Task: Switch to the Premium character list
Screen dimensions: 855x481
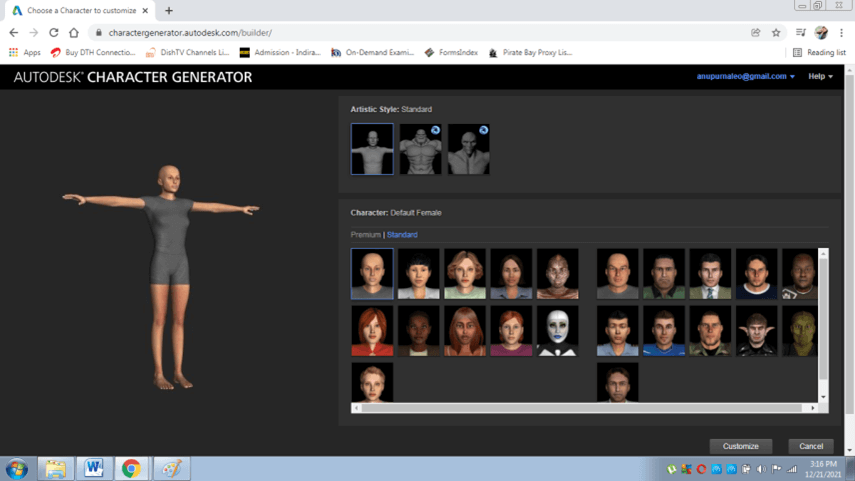Action: click(x=365, y=235)
